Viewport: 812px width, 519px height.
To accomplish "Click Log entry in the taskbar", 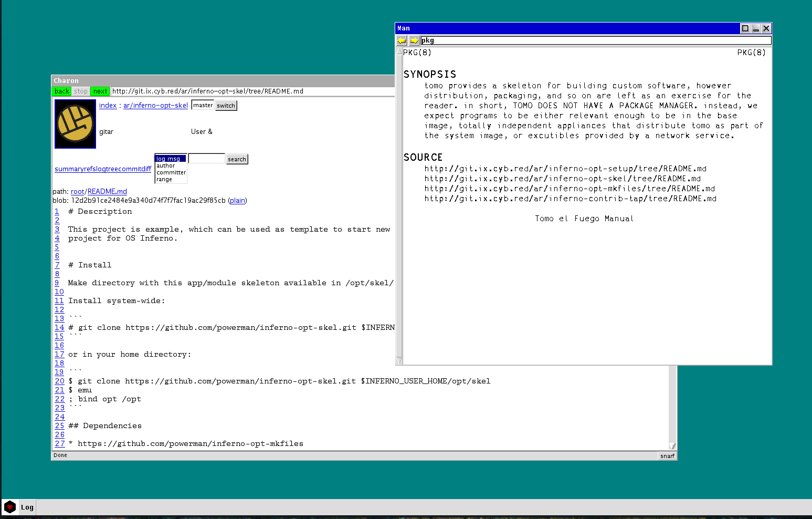I will [27, 507].
